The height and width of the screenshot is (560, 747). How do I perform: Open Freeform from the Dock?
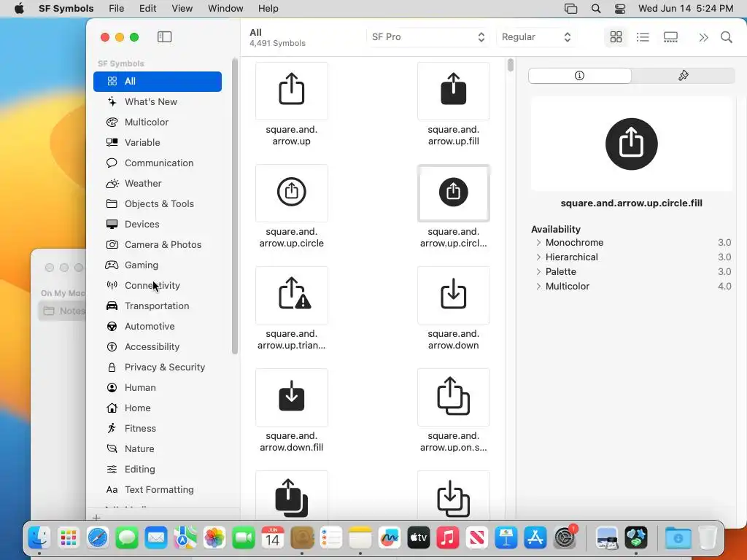click(x=390, y=538)
